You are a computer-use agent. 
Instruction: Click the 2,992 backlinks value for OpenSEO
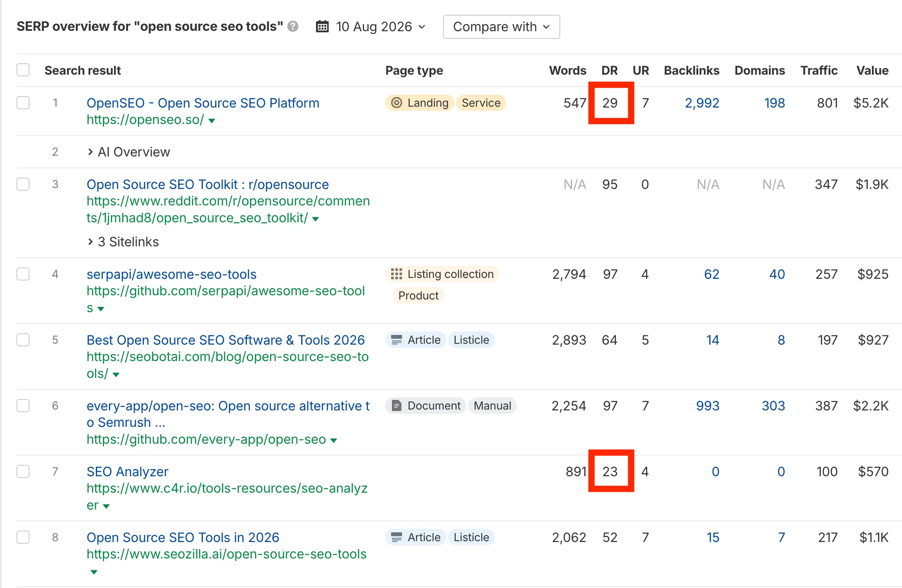pyautogui.click(x=702, y=103)
